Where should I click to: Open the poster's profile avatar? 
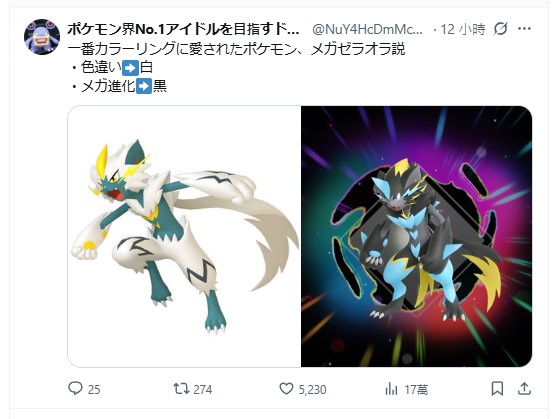(42, 37)
